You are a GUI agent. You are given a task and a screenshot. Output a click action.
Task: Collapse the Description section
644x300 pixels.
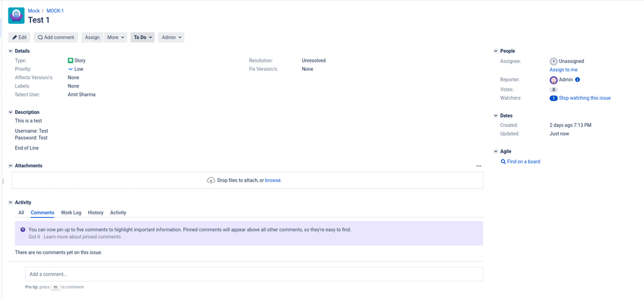click(x=10, y=112)
